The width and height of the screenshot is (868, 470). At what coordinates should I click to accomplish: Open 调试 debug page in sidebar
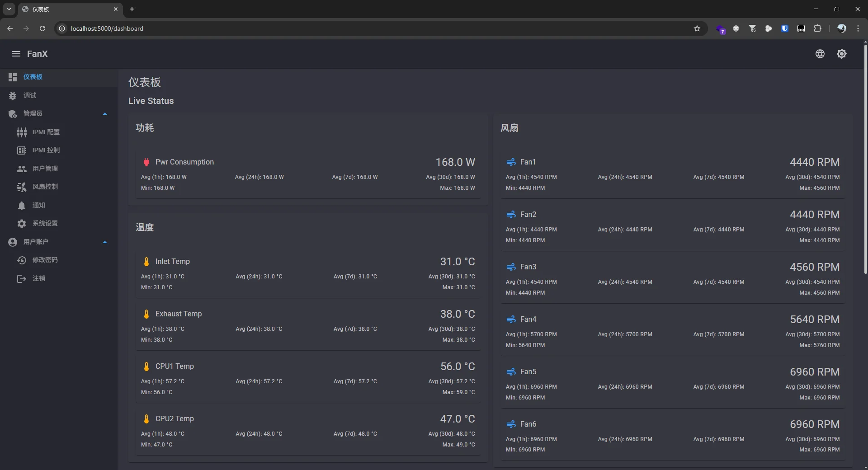59,95
